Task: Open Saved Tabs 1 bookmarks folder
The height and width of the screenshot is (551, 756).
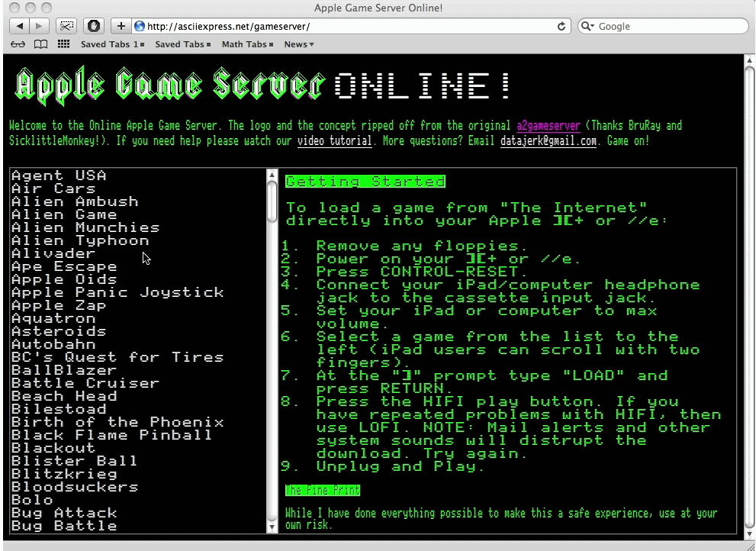Action: point(112,44)
